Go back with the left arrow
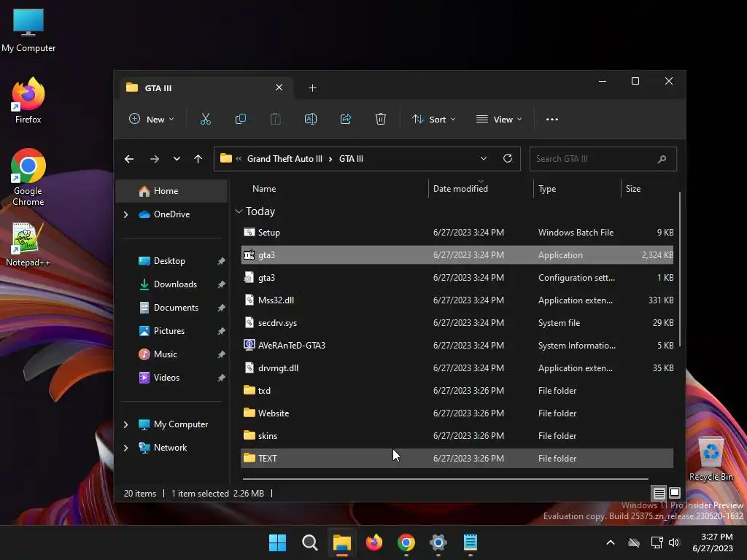The width and height of the screenshot is (747, 560). pyautogui.click(x=129, y=159)
